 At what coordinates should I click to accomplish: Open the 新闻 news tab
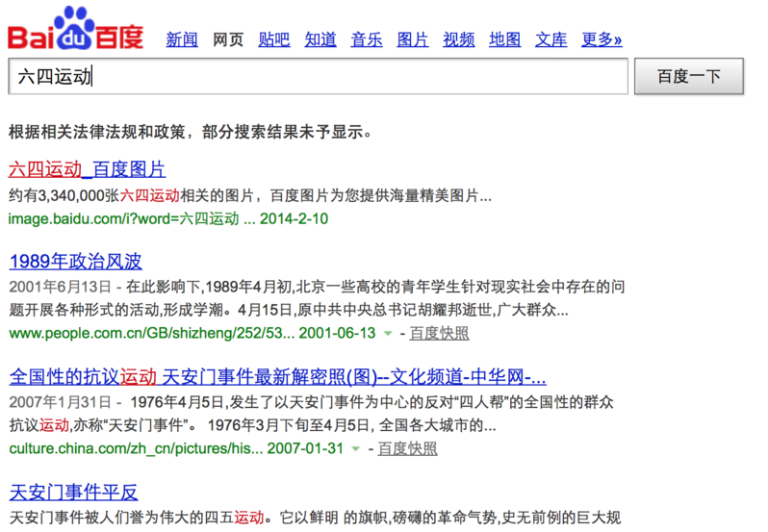[182, 39]
